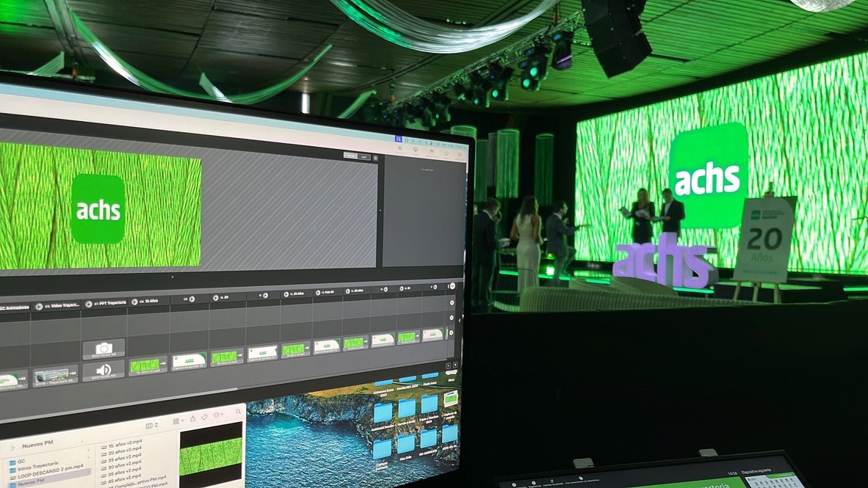Click the GOSTREAM M2 camera clip
The height and width of the screenshot is (488, 868).
pyautogui.click(x=104, y=349)
